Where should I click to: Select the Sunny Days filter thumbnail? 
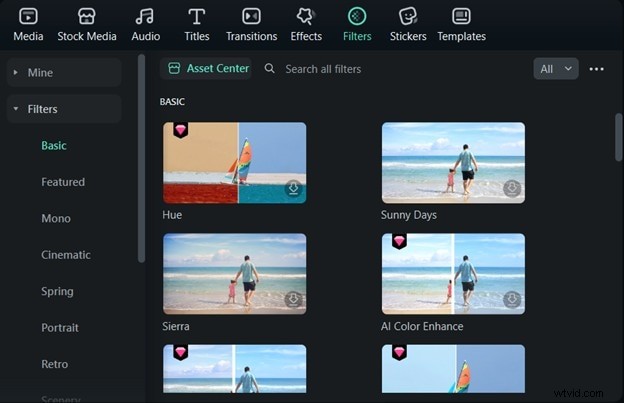click(x=453, y=163)
